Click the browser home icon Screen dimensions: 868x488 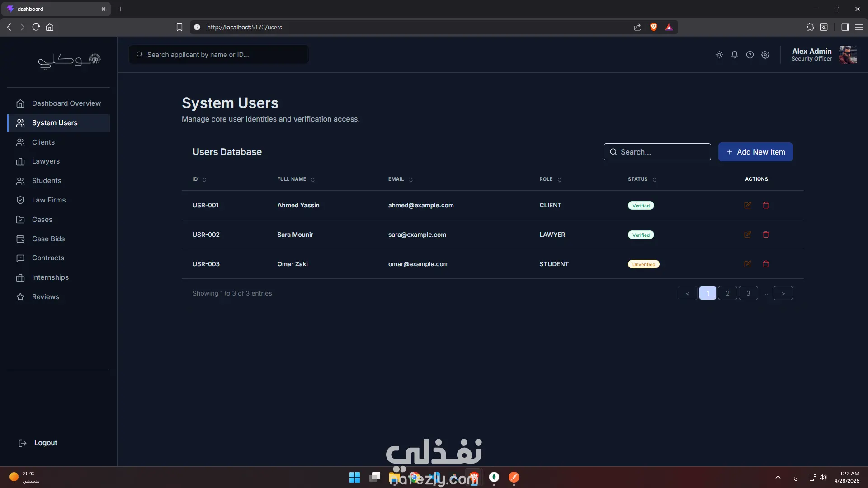pyautogui.click(x=50, y=27)
